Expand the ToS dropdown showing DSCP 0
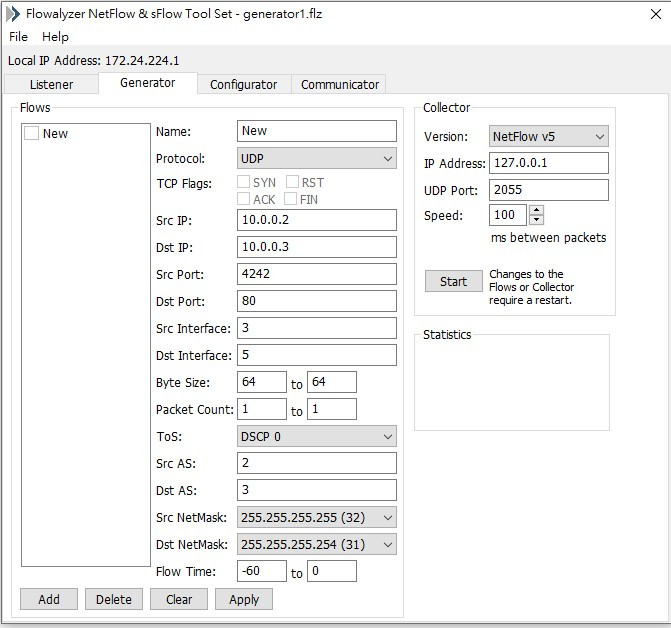This screenshot has width=671, height=628. click(x=317, y=436)
